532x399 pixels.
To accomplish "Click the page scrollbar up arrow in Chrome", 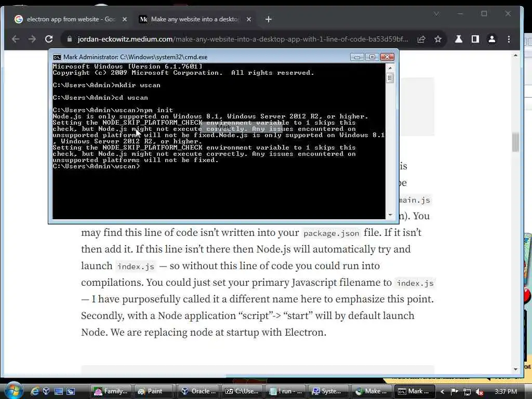I will [x=516, y=55].
